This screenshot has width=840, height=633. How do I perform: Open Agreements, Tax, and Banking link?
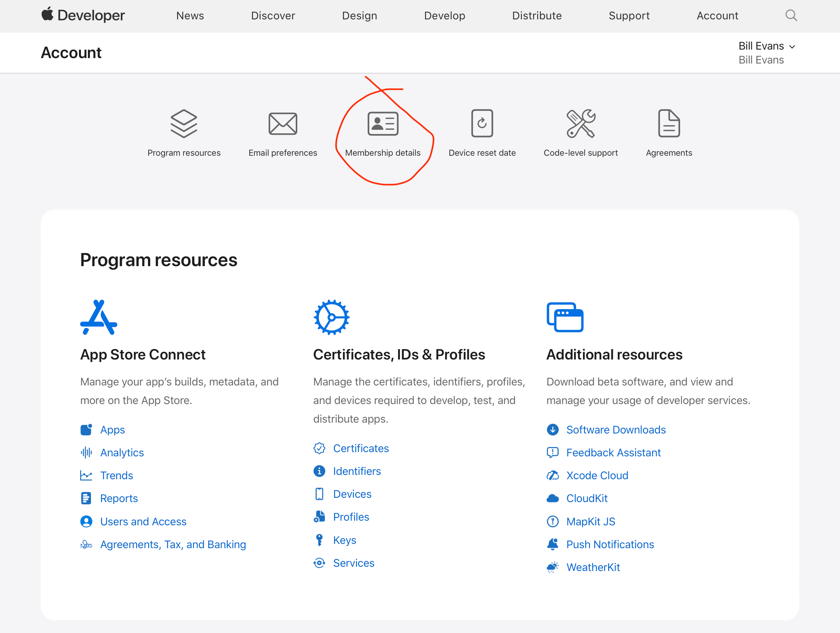coord(173,544)
